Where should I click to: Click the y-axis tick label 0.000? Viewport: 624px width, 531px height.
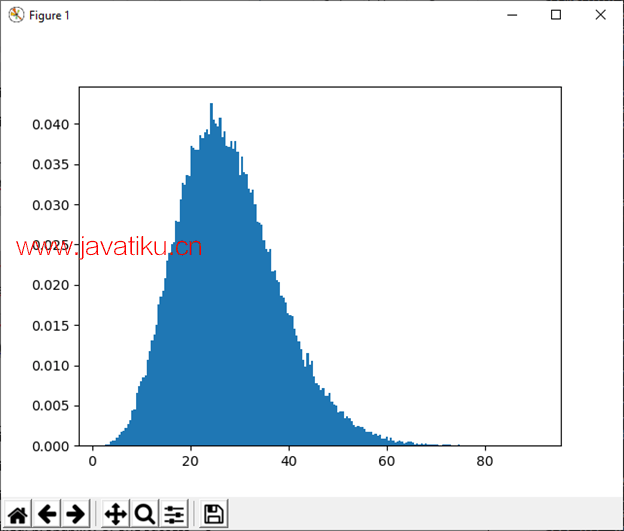pos(51,447)
